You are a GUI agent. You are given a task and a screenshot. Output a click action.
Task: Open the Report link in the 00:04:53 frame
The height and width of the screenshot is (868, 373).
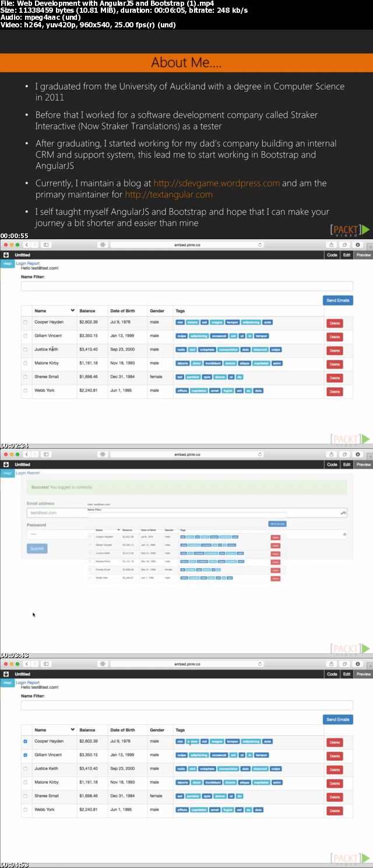pyautogui.click(x=34, y=683)
